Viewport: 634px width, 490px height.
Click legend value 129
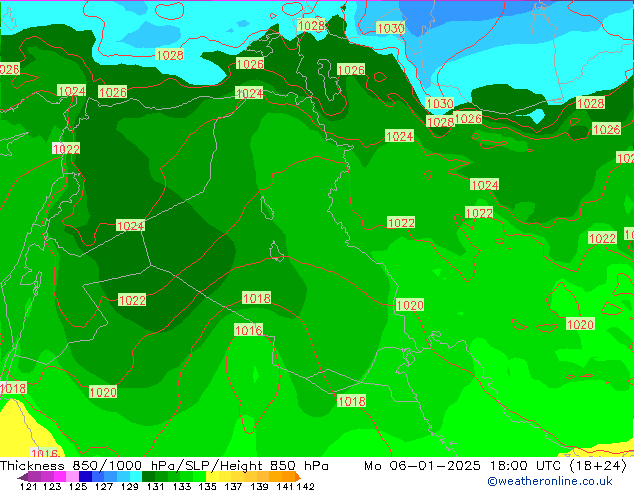point(129,486)
